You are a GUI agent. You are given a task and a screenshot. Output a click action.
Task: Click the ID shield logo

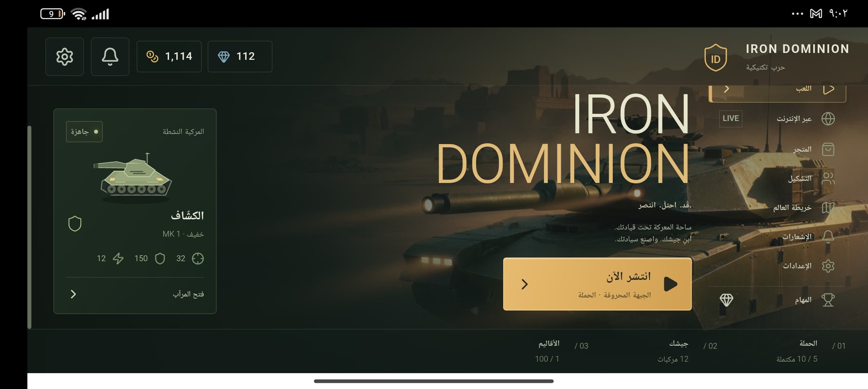pos(716,58)
